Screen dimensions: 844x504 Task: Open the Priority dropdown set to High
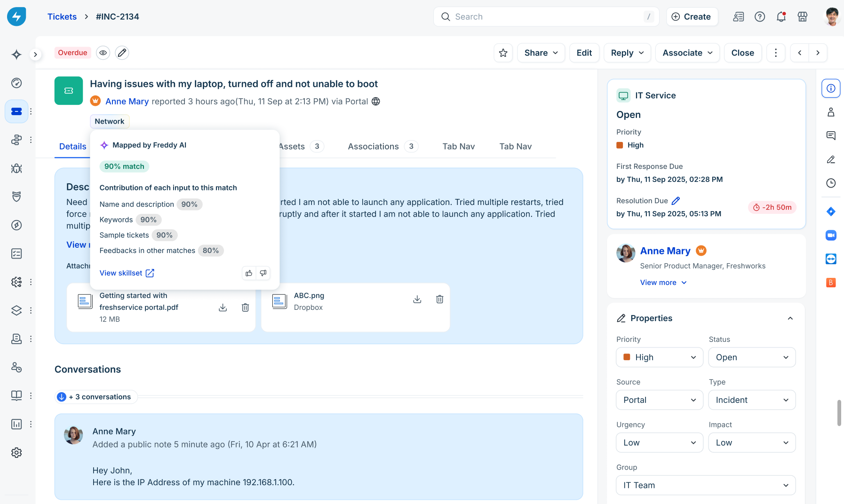click(x=660, y=357)
